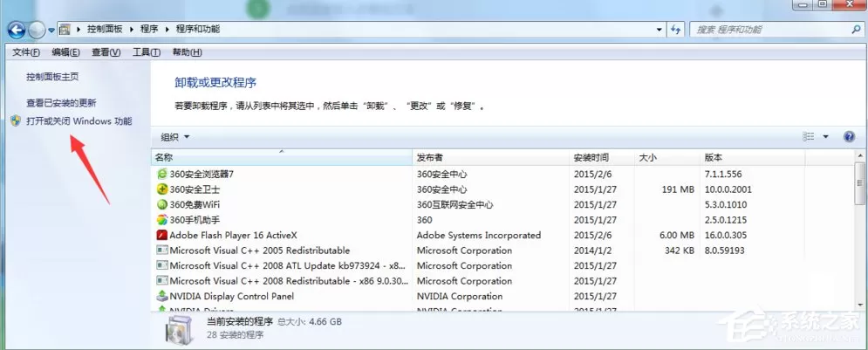The width and height of the screenshot is (868, 350).
Task: Click the 342 KB size value
Action: tap(680, 250)
